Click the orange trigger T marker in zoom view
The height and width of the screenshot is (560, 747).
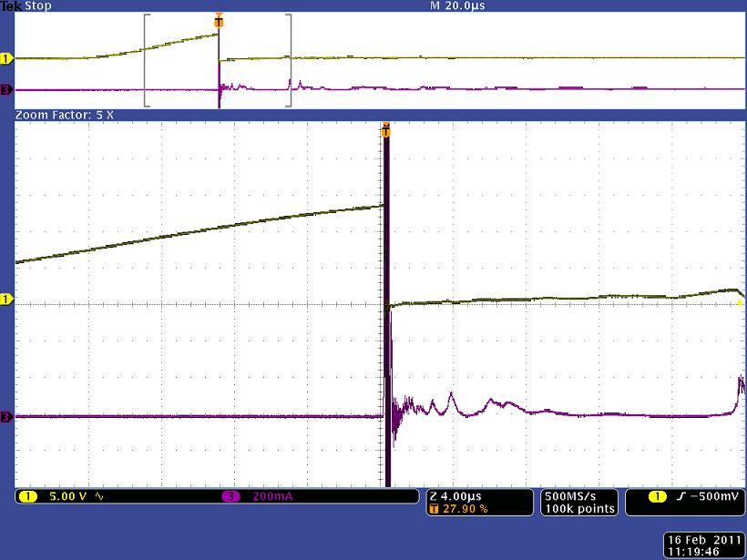click(x=386, y=129)
